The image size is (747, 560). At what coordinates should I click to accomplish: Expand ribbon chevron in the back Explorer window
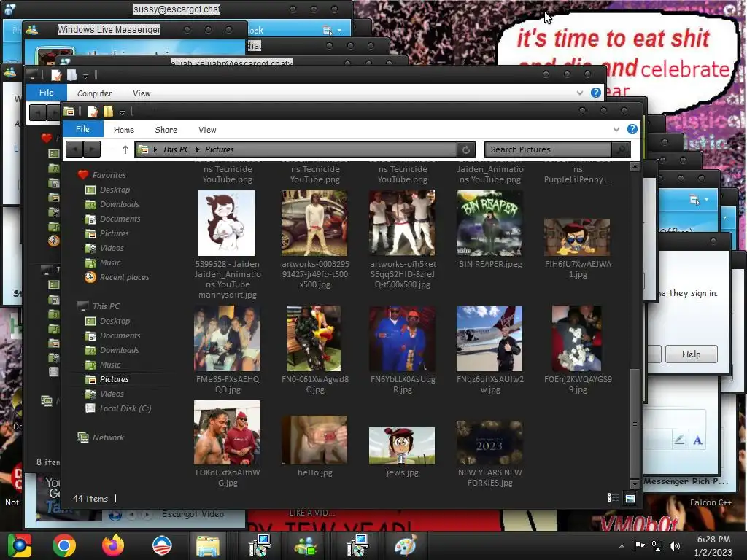click(x=580, y=93)
